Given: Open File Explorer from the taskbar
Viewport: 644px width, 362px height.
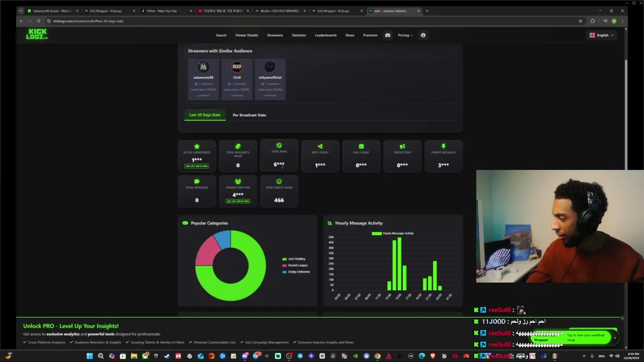Looking at the screenshot, I should tap(134, 356).
